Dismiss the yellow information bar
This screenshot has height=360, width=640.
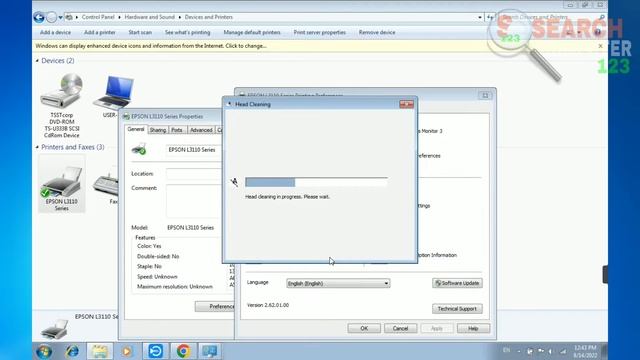pyautogui.click(x=600, y=46)
